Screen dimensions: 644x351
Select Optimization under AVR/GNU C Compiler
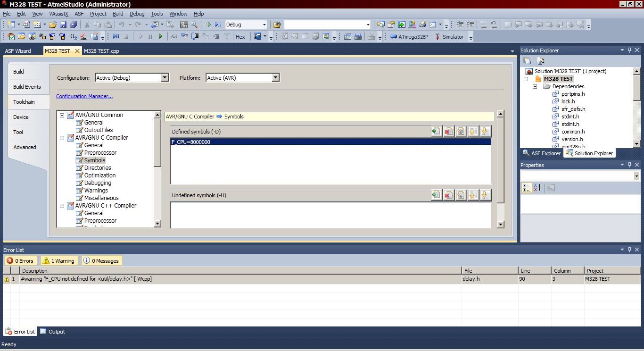coord(100,175)
